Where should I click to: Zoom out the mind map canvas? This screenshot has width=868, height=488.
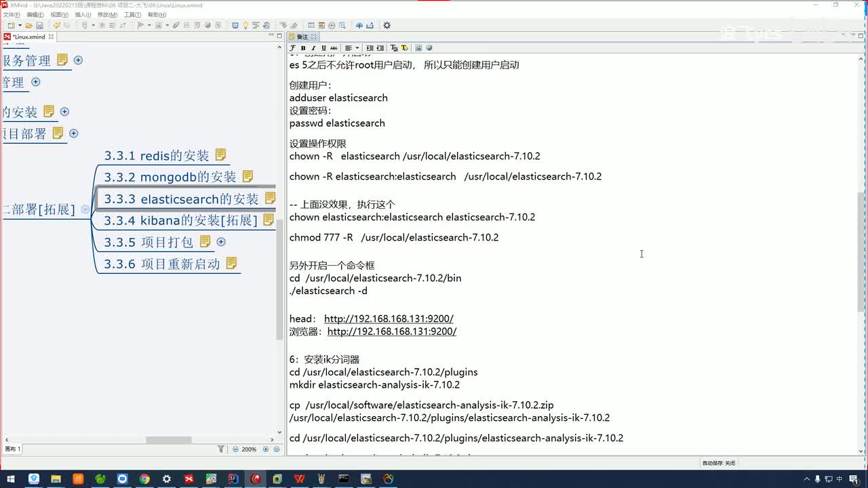click(236, 449)
